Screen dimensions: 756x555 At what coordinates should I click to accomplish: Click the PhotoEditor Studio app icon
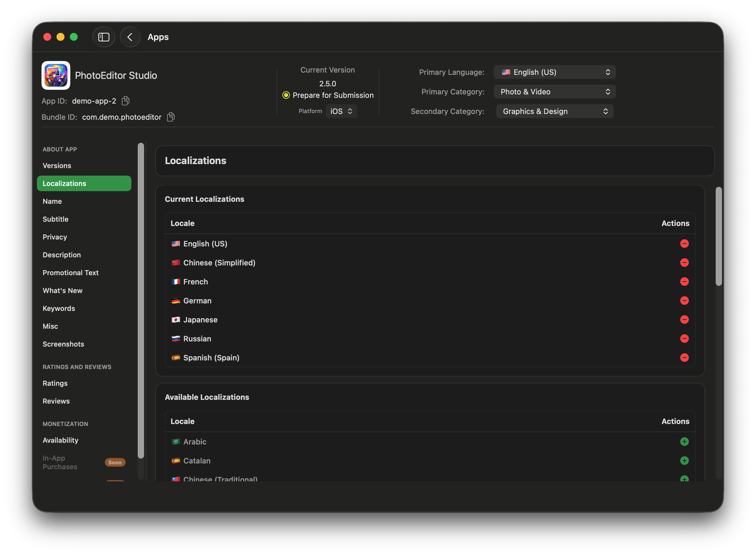point(56,75)
